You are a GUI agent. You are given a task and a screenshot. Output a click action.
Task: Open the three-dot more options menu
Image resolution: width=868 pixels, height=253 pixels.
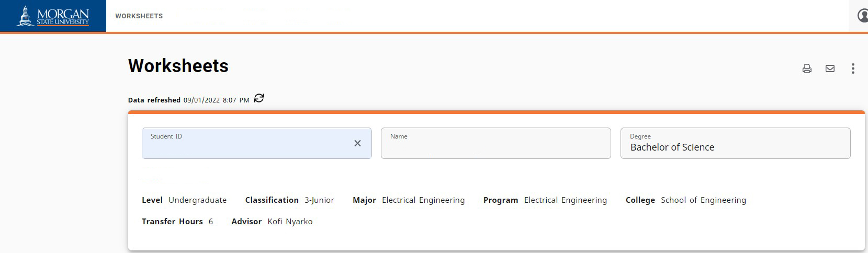click(x=853, y=68)
